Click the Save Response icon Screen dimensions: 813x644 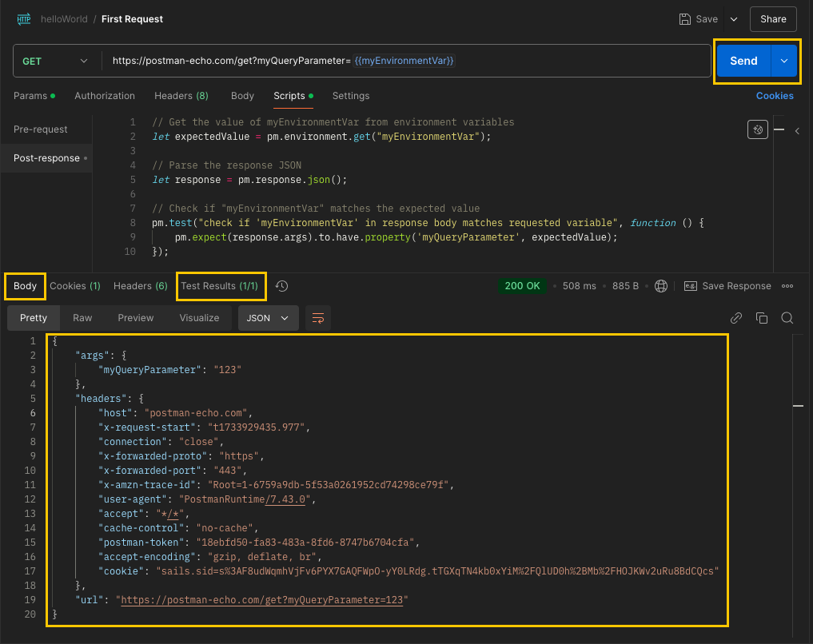[691, 286]
